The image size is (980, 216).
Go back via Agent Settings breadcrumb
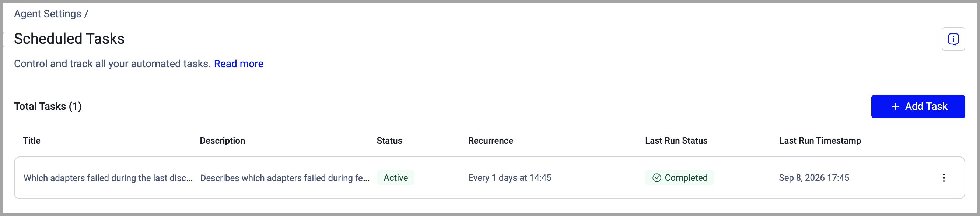48,14
